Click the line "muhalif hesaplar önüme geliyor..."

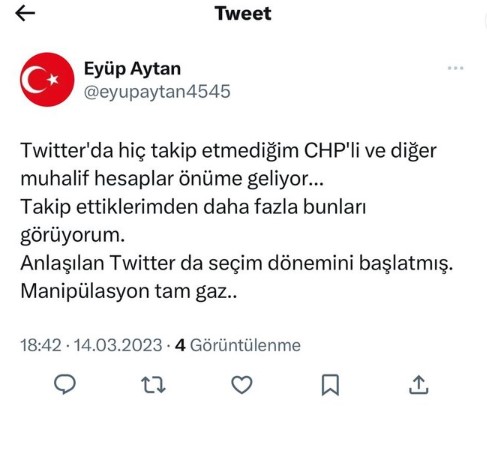pos(172,179)
